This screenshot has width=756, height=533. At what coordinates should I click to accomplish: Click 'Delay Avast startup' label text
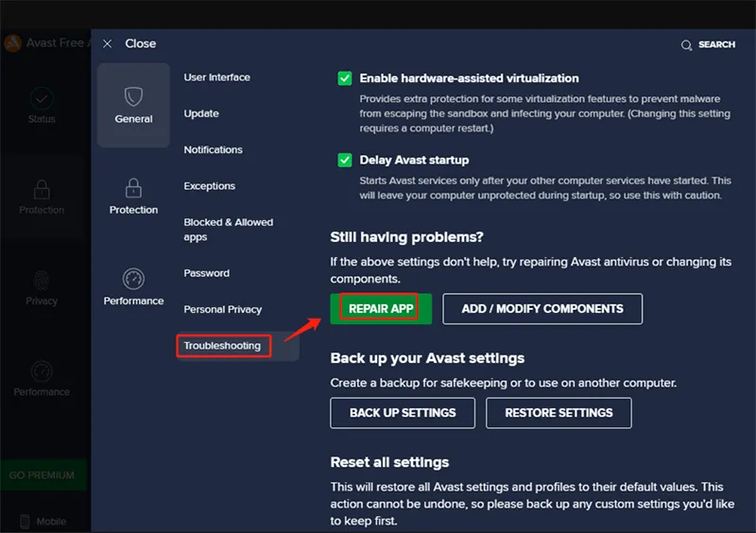pos(414,160)
